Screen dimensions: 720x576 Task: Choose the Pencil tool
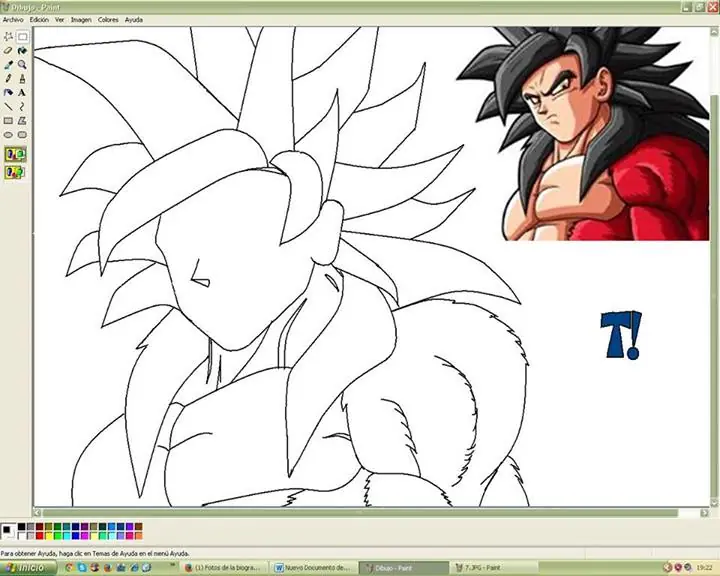click(x=8, y=79)
